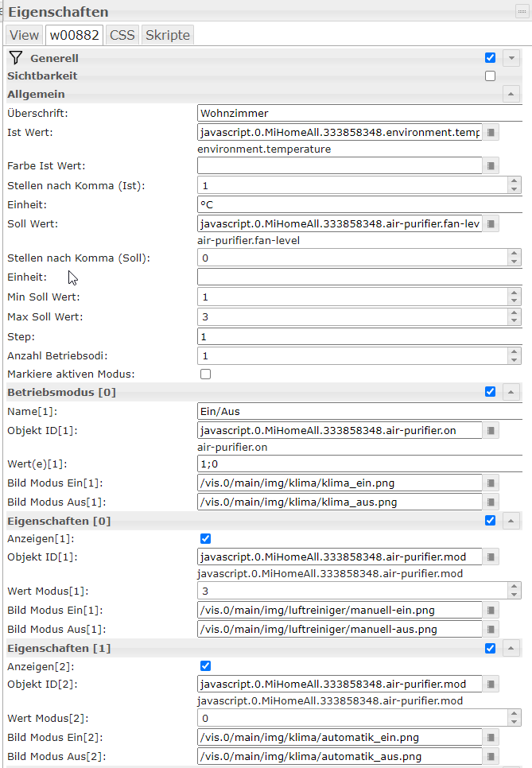The height and width of the screenshot is (768, 532).
Task: Enable the Sichtbarkeit checkbox
Action: pos(491,76)
